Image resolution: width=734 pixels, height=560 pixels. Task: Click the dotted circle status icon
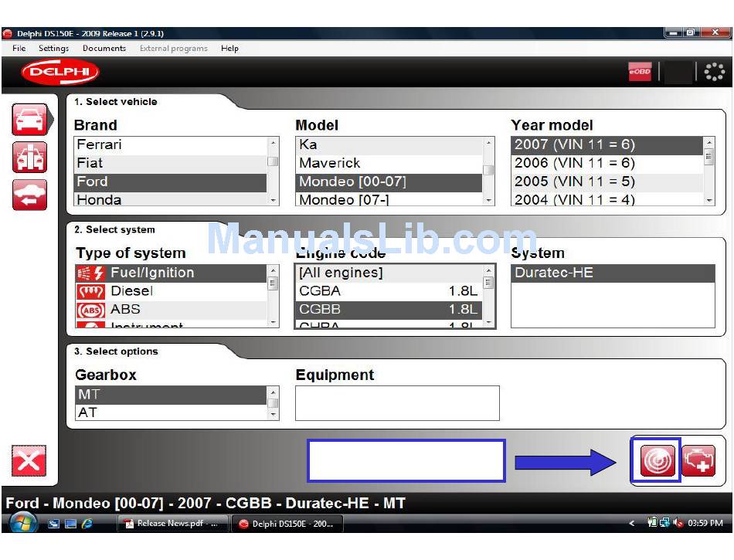[x=715, y=73]
